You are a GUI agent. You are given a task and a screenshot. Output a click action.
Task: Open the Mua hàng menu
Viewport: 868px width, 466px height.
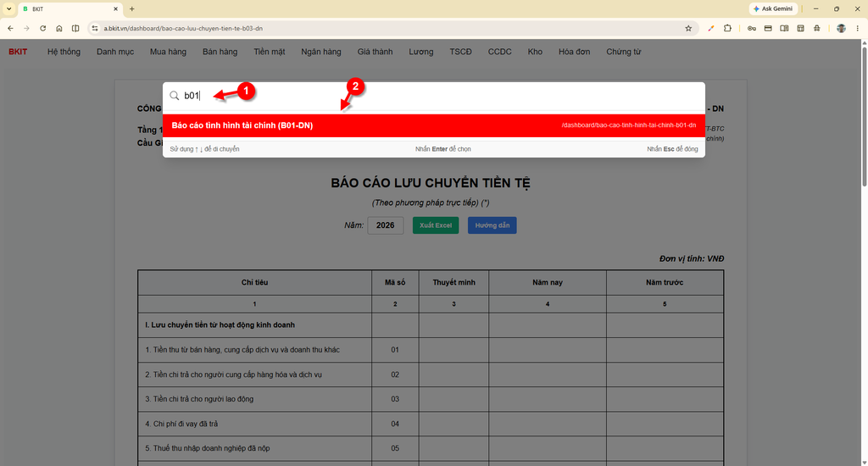click(x=168, y=52)
